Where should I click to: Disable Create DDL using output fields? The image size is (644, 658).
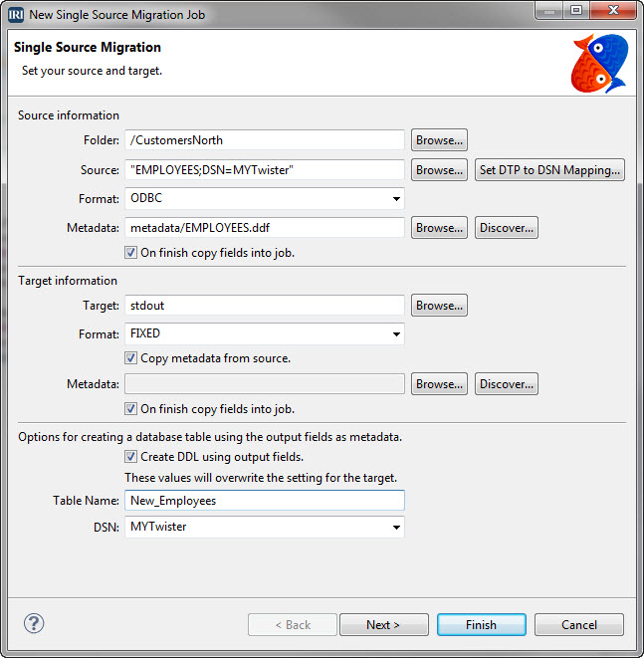coord(130,457)
